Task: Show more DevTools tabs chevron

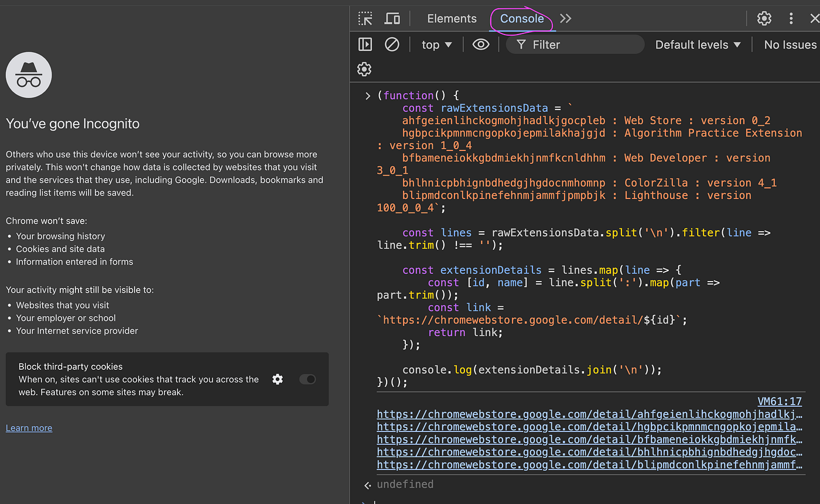Action: (565, 19)
